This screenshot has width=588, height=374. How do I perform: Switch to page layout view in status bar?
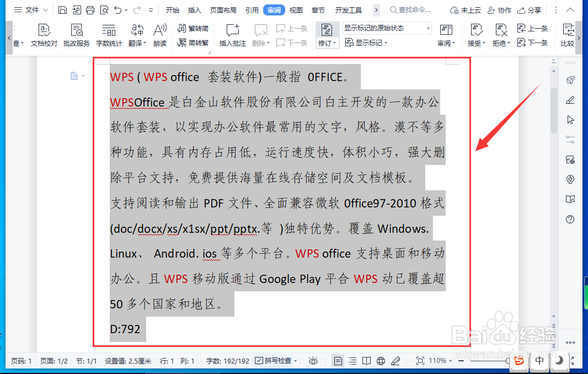pyautogui.click(x=338, y=361)
